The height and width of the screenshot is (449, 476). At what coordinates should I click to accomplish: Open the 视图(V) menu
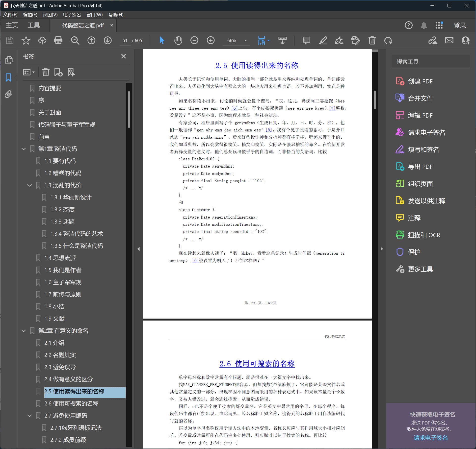tap(50, 15)
